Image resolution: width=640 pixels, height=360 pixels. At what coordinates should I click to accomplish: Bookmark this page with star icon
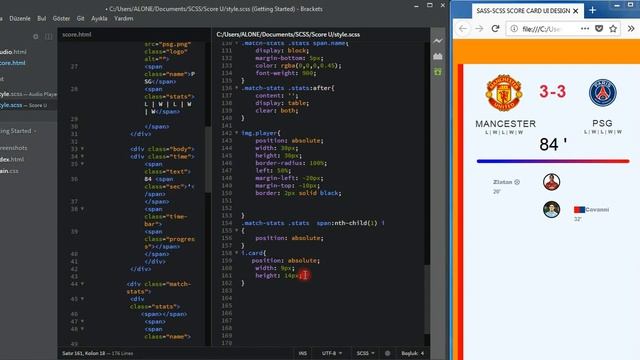613,29
